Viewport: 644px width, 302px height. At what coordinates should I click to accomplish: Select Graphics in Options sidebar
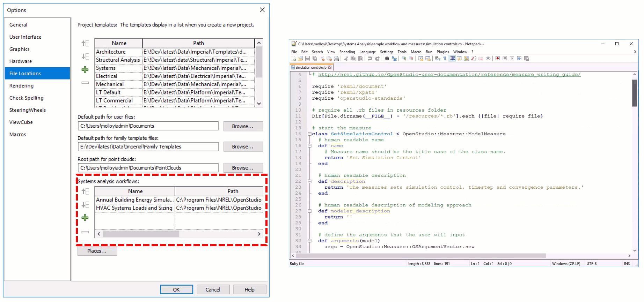click(x=37, y=49)
